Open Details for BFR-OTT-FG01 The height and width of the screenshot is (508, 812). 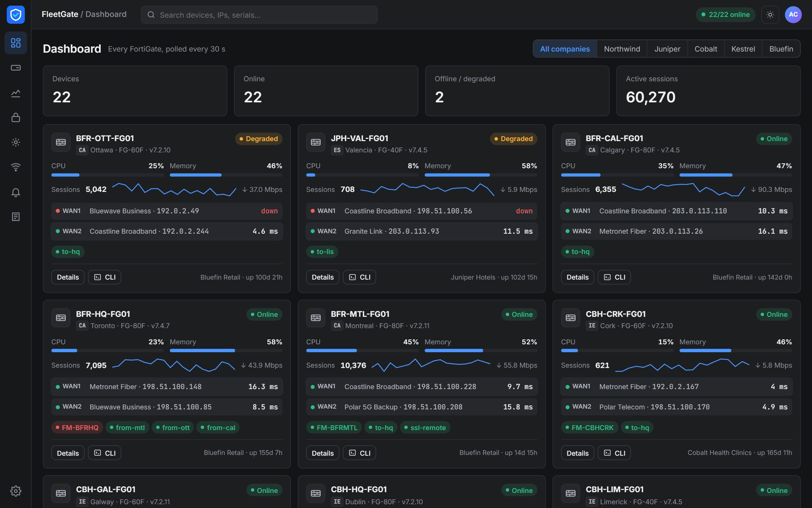click(x=68, y=277)
